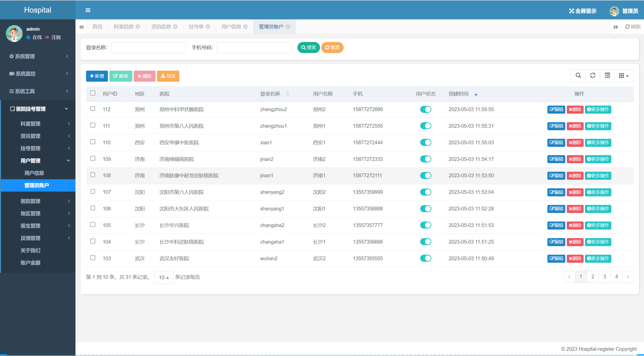Click the 全屏显示 fullscreen icon

(x=572, y=11)
